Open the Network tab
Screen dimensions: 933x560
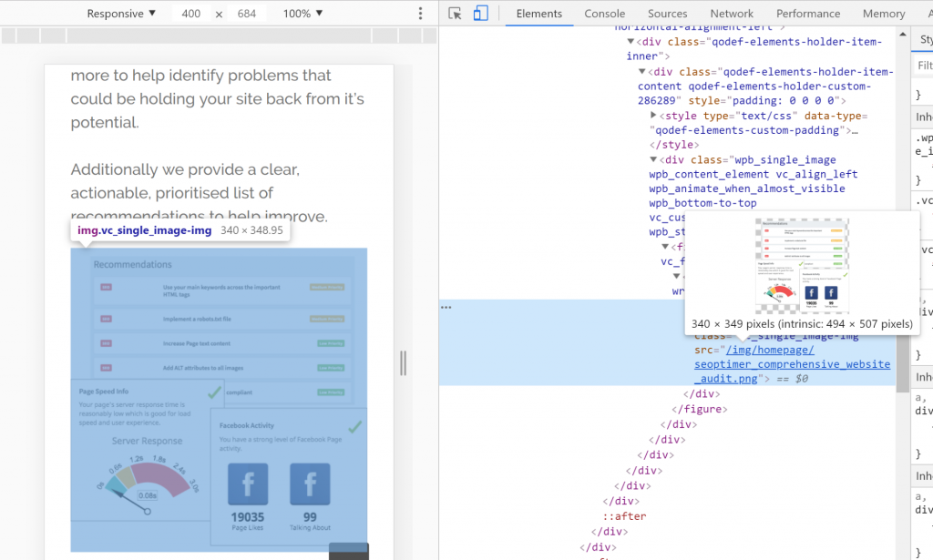point(732,14)
